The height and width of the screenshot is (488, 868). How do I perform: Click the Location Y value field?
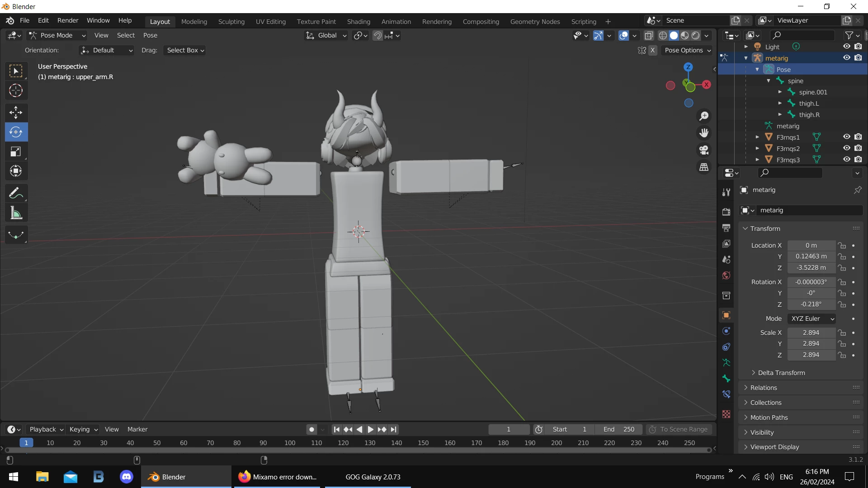tap(811, 256)
